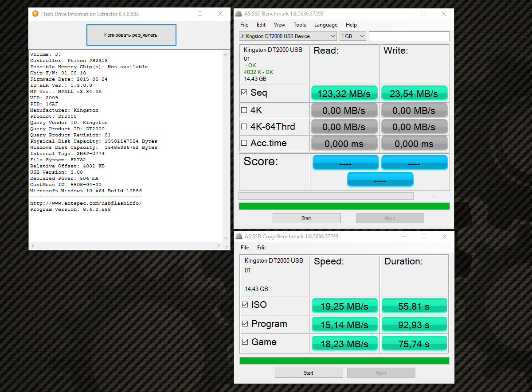This screenshot has height=392, width=532.
Task: Close the AS SSD Copy-Benchmark window
Action: point(444,237)
